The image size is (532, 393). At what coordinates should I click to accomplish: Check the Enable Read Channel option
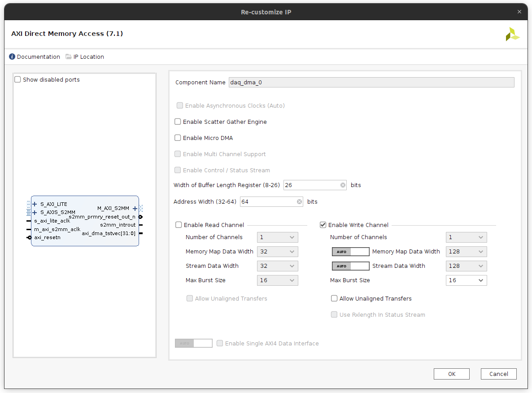(x=179, y=225)
